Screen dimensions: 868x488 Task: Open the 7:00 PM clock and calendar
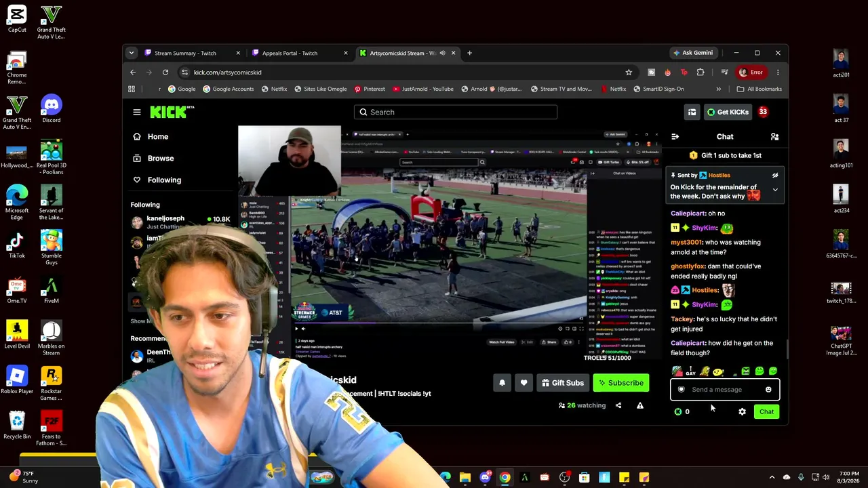click(x=849, y=477)
